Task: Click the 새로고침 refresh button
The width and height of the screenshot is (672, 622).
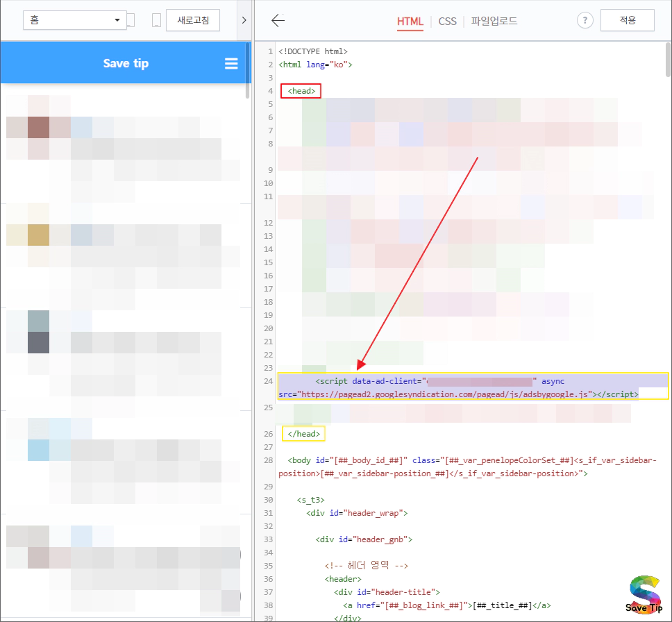Action: (x=193, y=20)
